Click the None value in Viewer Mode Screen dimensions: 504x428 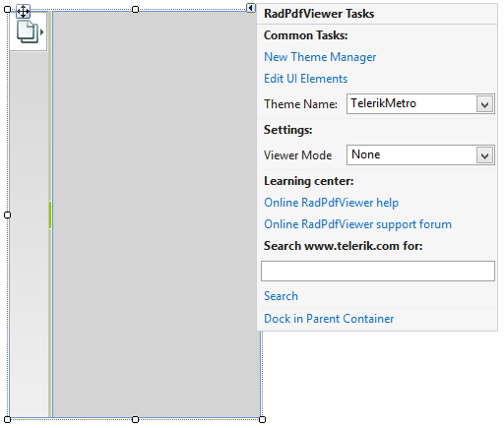click(x=366, y=154)
